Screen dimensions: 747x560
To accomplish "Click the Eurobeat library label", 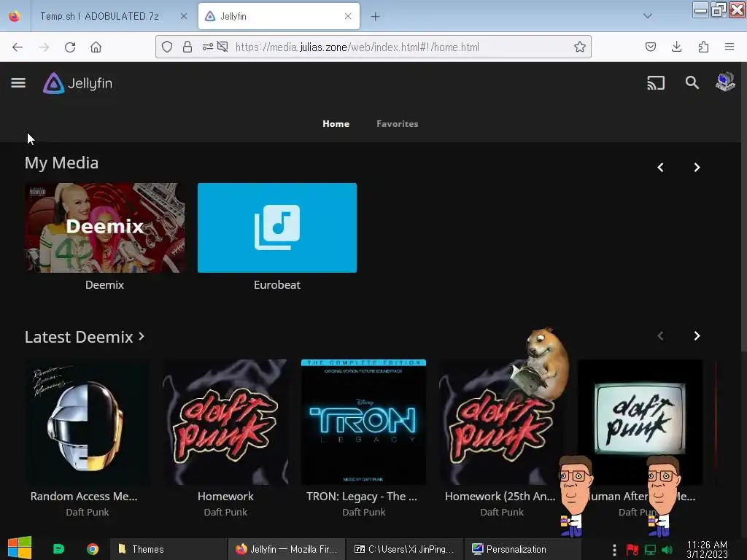I will 276,285.
